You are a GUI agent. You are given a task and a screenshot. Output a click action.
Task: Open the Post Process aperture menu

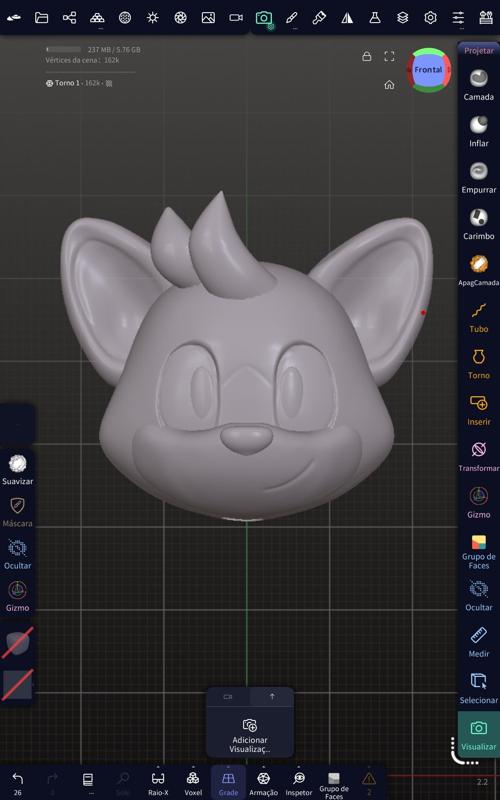(x=180, y=18)
